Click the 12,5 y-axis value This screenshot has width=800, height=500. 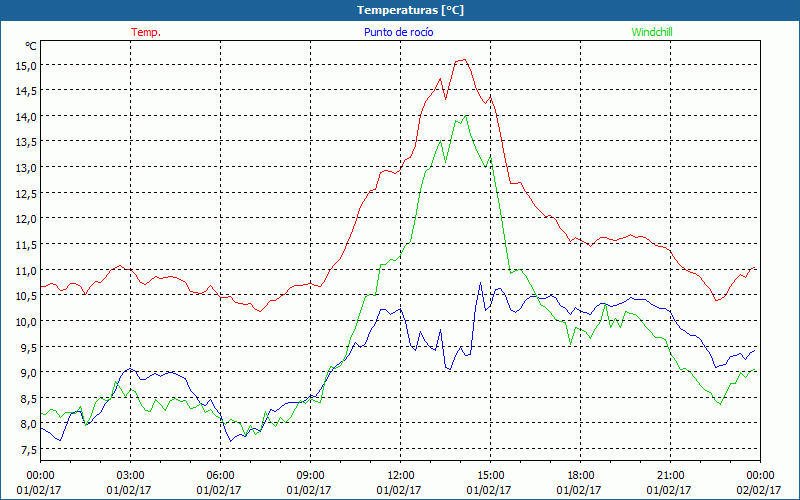point(26,194)
